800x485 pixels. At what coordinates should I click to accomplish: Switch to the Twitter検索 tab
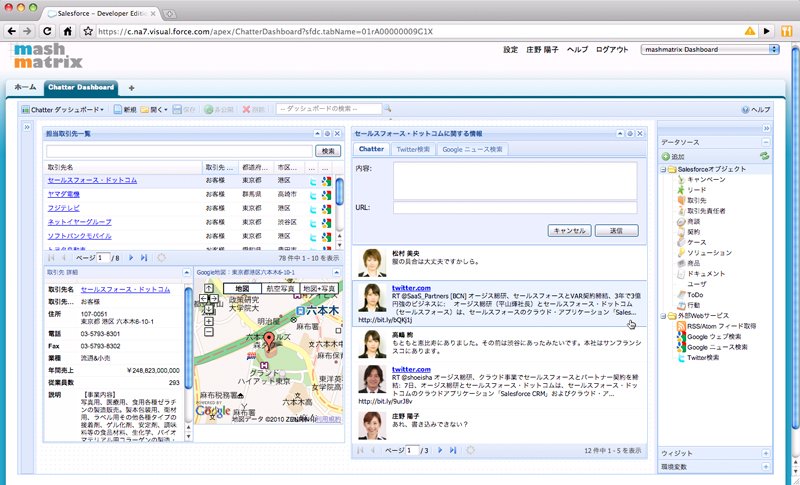point(413,149)
